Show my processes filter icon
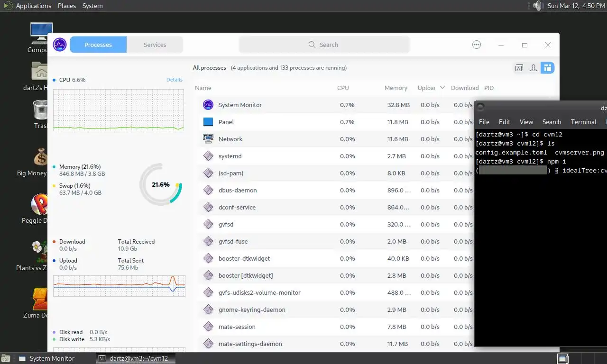The width and height of the screenshot is (607, 364). pos(533,68)
